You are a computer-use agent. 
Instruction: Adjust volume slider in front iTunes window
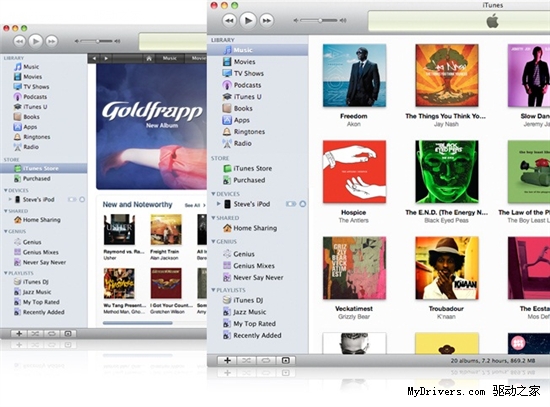(x=320, y=20)
